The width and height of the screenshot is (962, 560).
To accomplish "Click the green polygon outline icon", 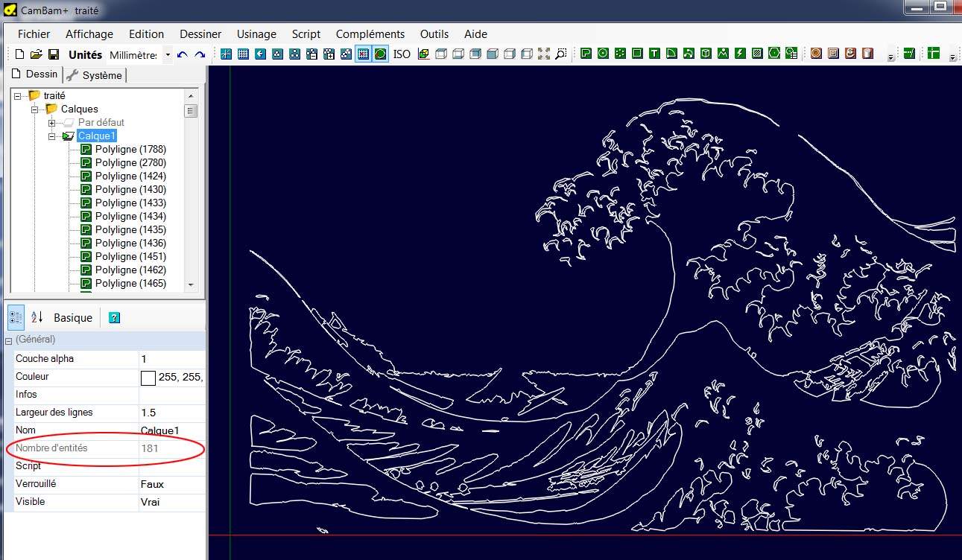I will [x=774, y=54].
